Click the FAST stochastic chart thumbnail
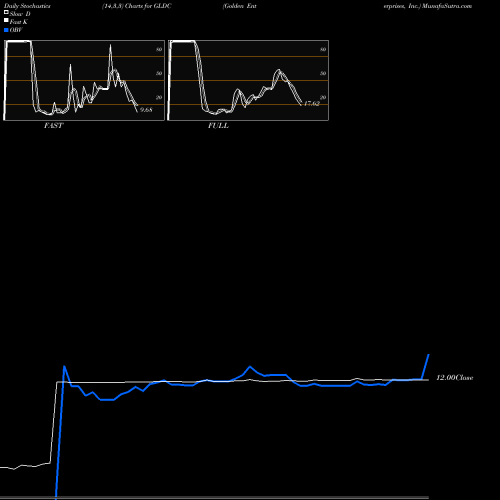500x500 pixels. click(x=84, y=80)
